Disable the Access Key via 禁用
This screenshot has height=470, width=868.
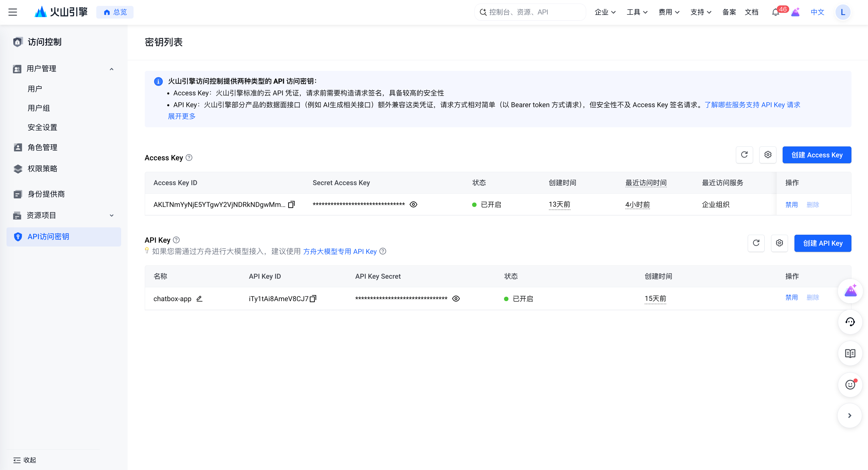[791, 204]
